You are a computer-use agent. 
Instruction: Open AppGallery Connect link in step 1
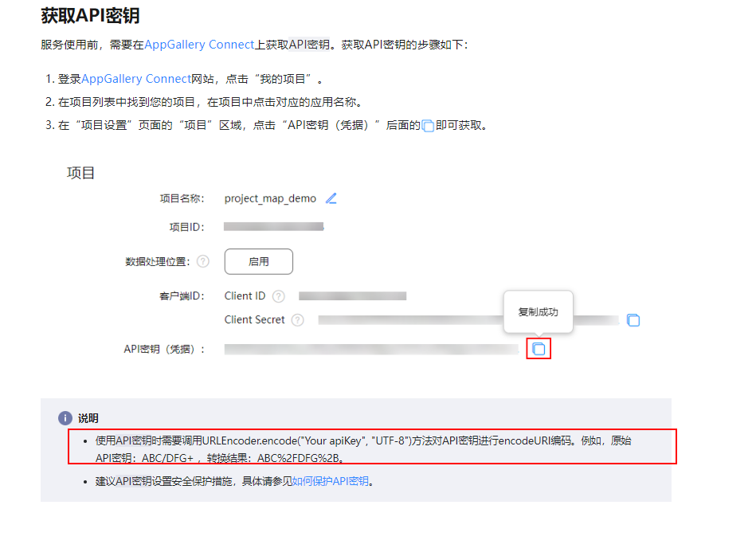coord(136,79)
